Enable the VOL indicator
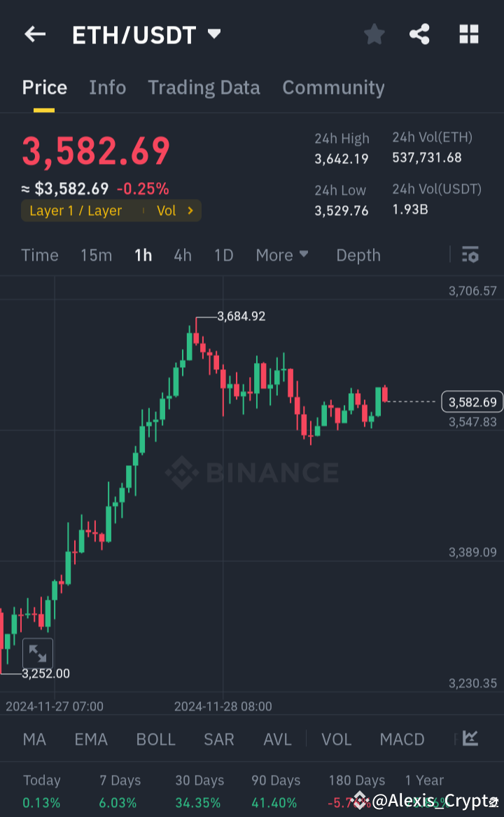 coord(336,739)
